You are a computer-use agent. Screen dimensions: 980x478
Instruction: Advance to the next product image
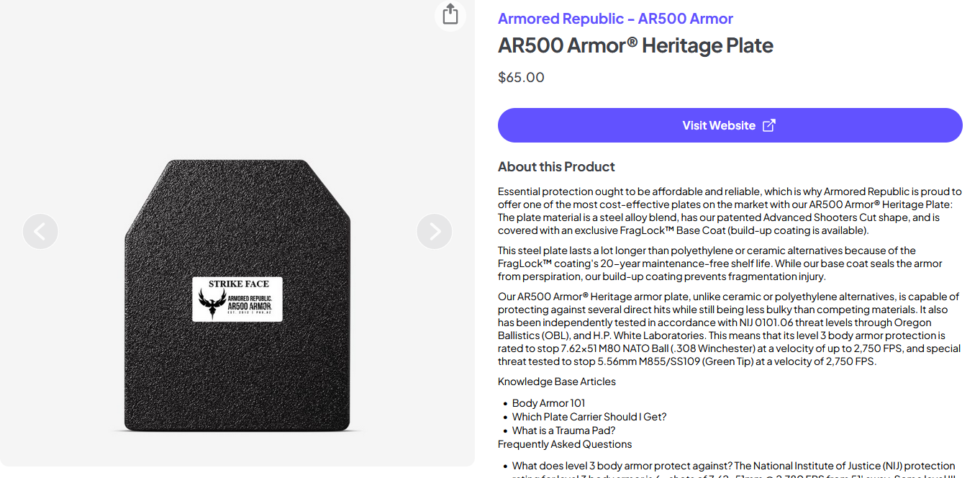tap(435, 232)
